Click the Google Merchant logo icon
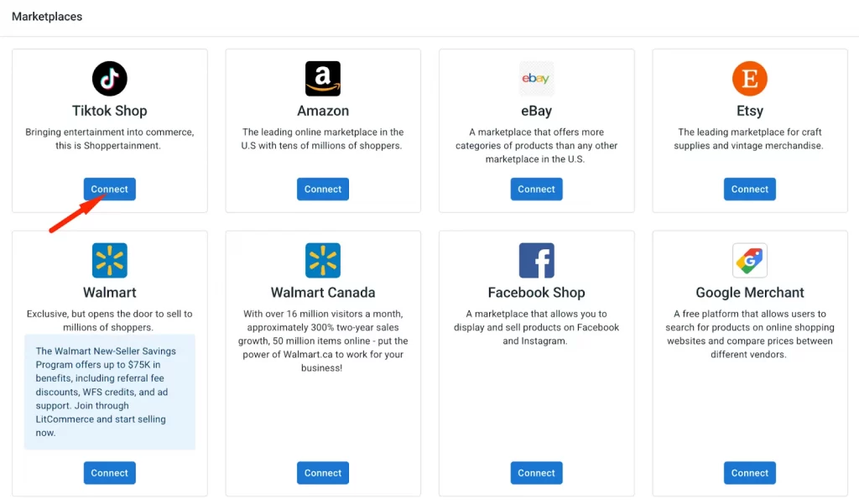859x504 pixels. click(x=749, y=260)
